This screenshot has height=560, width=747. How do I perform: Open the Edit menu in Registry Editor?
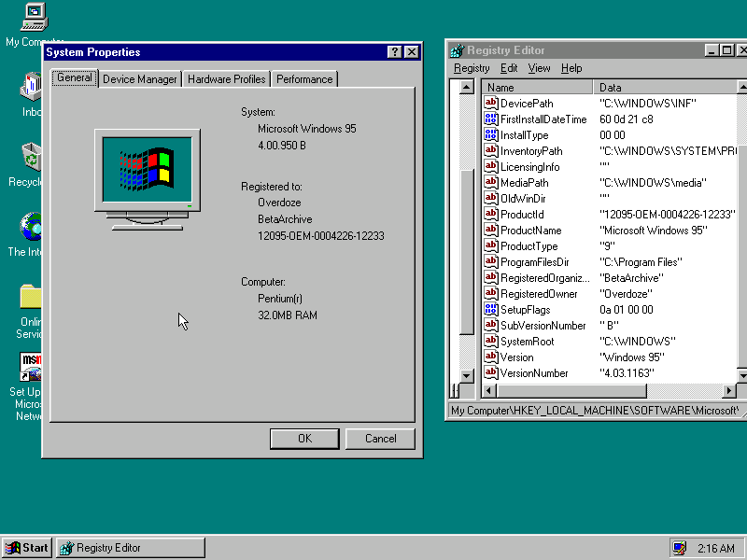coord(509,68)
